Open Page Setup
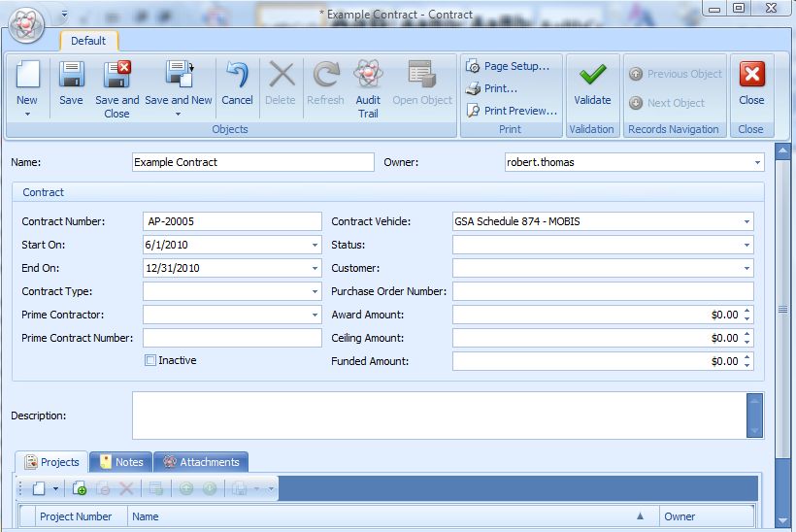This screenshot has width=796, height=532. [508, 66]
